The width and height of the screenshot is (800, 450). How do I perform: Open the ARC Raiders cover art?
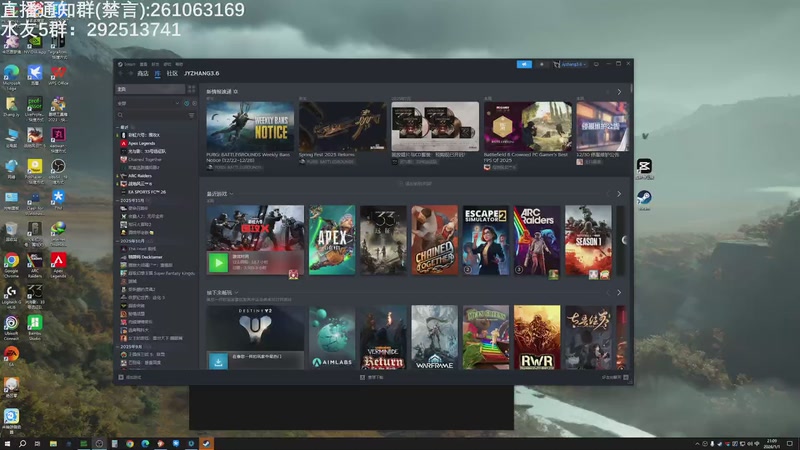(537, 240)
